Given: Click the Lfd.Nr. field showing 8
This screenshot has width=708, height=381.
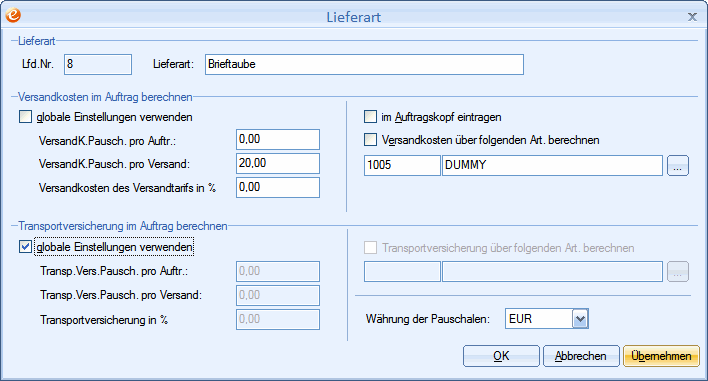Looking at the screenshot, I should pyautogui.click(x=98, y=64).
